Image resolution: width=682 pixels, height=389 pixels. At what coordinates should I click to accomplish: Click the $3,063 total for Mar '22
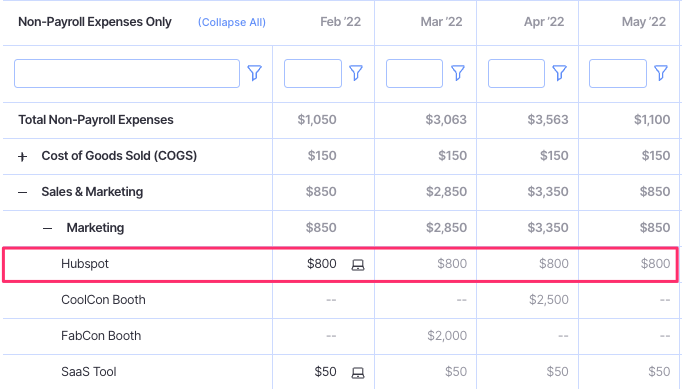coord(446,120)
